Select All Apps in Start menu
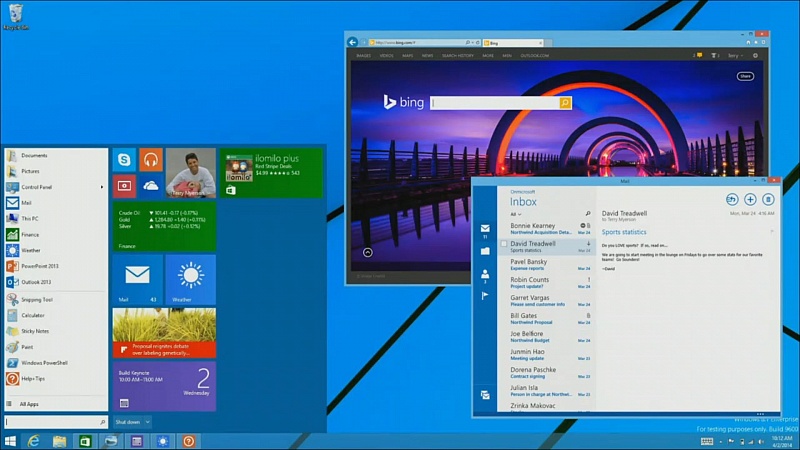Viewport: 800px width, 450px height. click(x=30, y=404)
